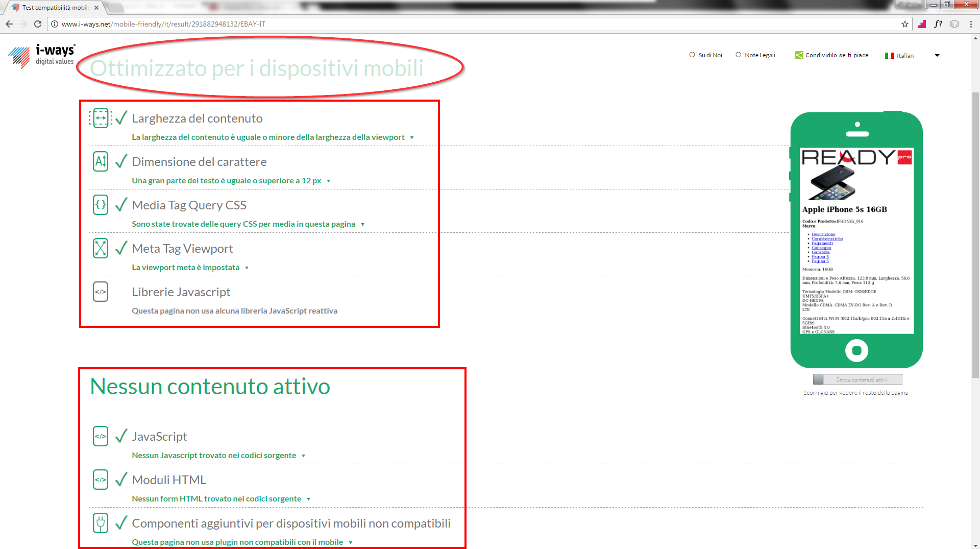Switch to the Test compatibilità mobile tab
This screenshot has width=980, height=549.
point(55,8)
